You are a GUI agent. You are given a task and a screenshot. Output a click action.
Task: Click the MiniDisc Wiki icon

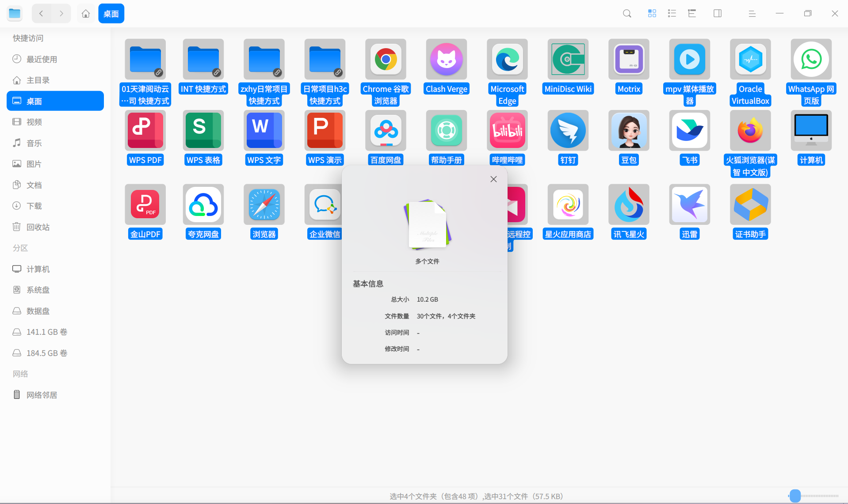(568, 59)
